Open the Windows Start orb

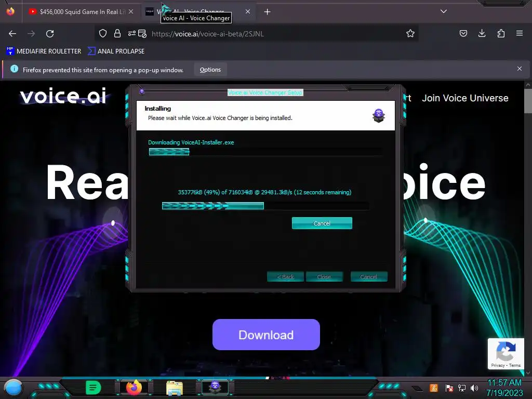pos(13,388)
